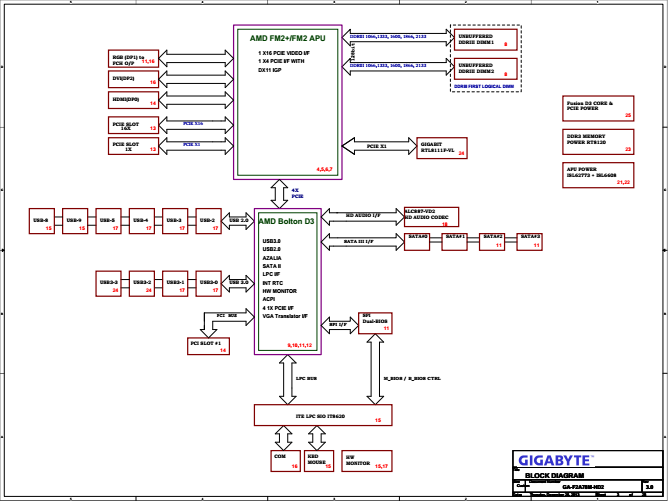Click the PCIE SLOT 16X box
Viewport: 670px width, 501px height.
coord(133,125)
